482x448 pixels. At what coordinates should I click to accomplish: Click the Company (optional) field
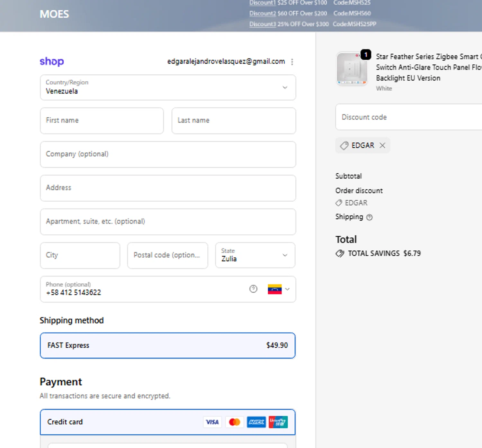168,154
